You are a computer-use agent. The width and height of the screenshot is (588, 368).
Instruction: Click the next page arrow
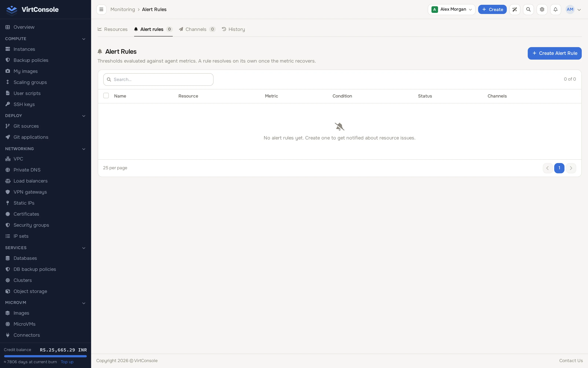tap(571, 168)
